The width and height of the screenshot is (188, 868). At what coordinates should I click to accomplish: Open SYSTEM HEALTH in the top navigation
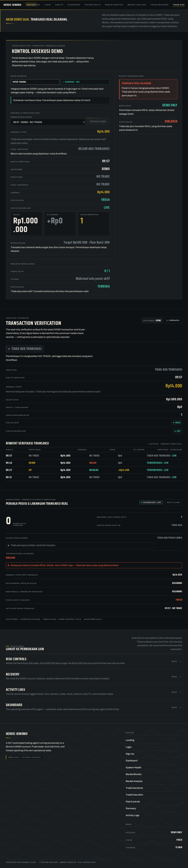(x=93, y=5)
